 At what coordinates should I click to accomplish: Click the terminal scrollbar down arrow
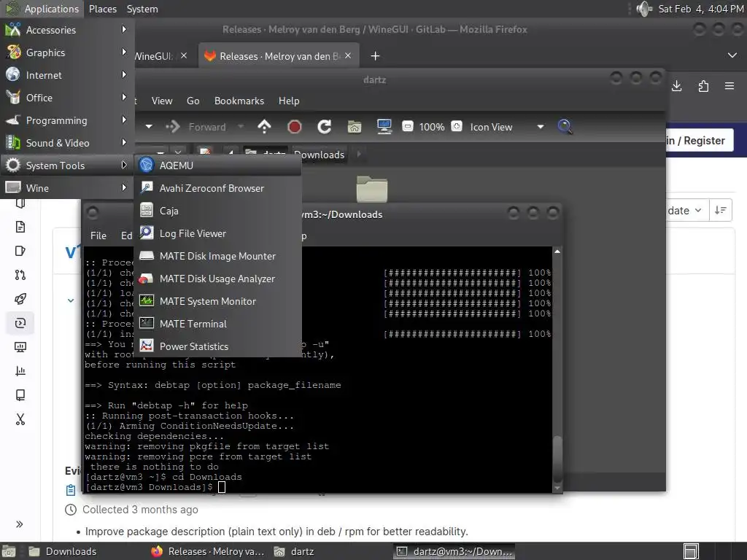click(x=557, y=488)
